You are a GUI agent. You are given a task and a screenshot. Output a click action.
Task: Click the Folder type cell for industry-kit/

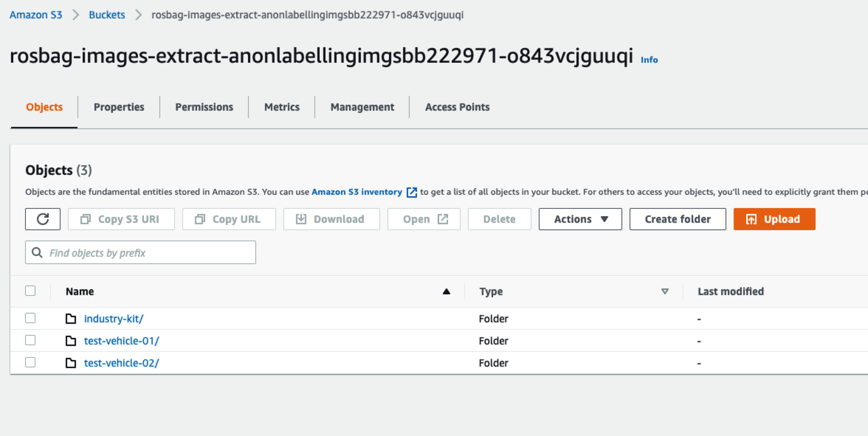(x=493, y=319)
